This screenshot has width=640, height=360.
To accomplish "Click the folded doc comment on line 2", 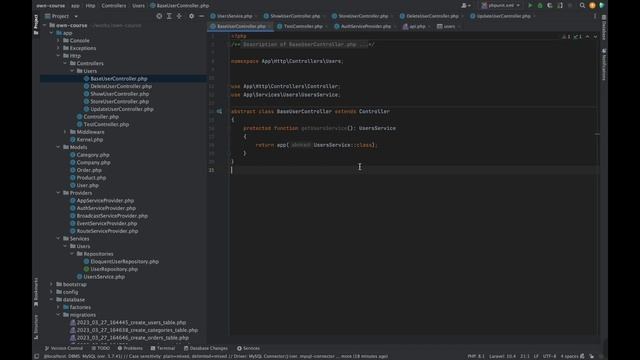I will click(303, 44).
